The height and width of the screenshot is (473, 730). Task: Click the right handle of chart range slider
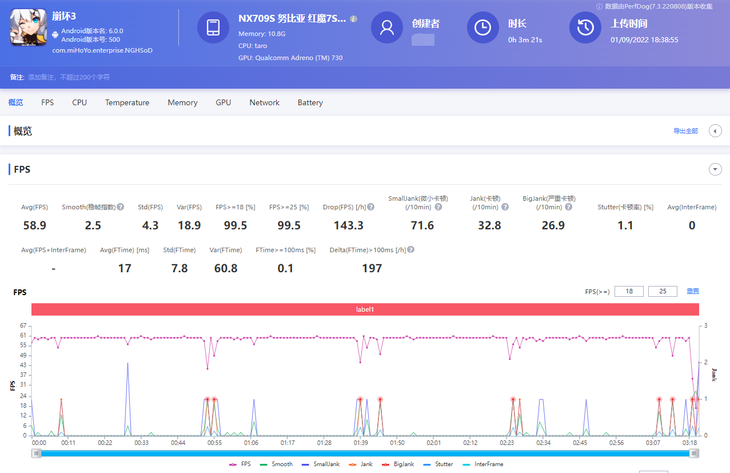pyautogui.click(x=694, y=453)
